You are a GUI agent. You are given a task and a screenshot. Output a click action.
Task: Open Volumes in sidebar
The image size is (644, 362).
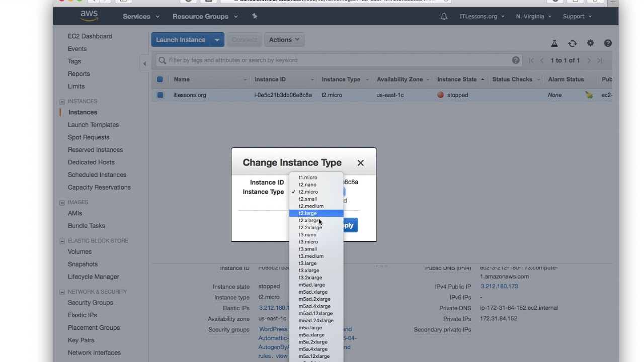[80, 252]
